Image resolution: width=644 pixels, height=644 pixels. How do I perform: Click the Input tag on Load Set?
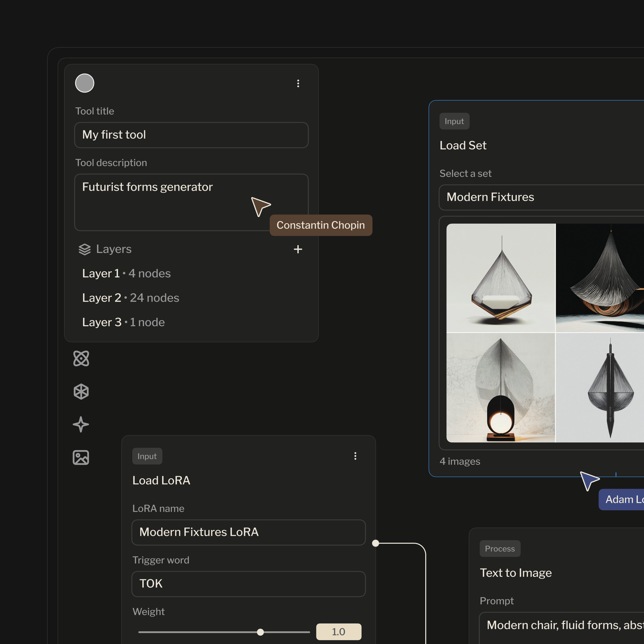point(454,121)
